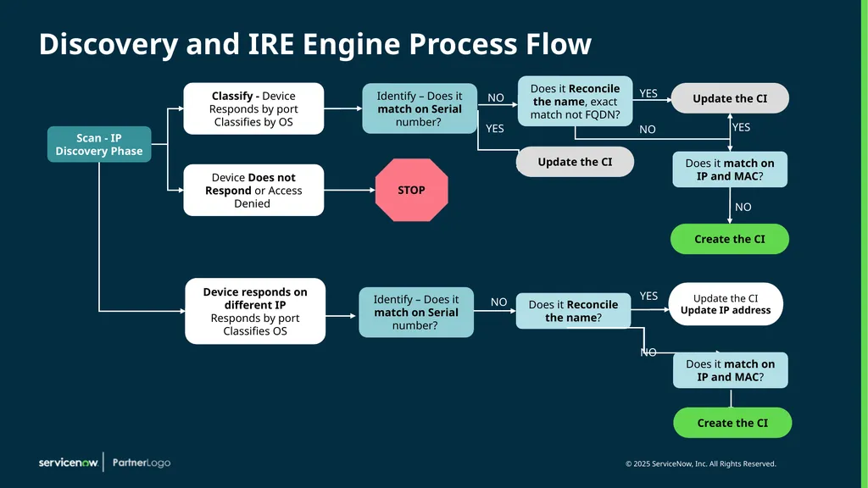Click the bottom-most green 'Create the CI' box
Screen dimensions: 868x488
pos(732,423)
